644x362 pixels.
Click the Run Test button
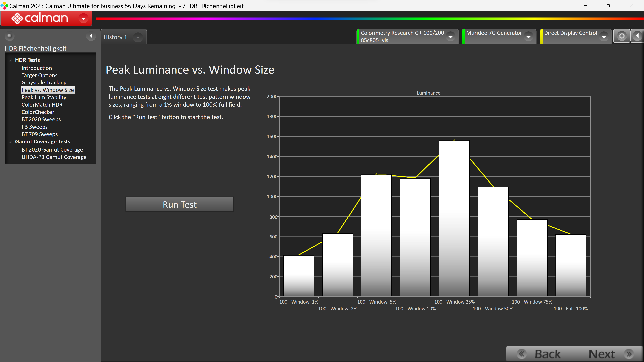179,204
